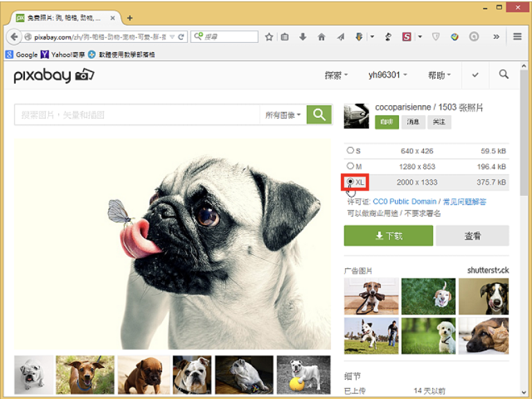Open the 常见问题解答 FAQ link
The image size is (532, 399).
(x=465, y=202)
